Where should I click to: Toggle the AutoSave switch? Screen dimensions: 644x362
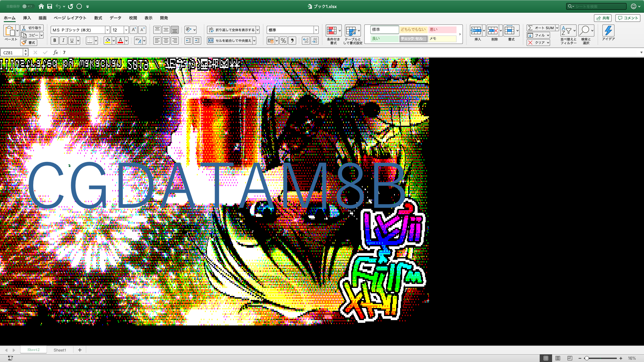click(x=28, y=6)
